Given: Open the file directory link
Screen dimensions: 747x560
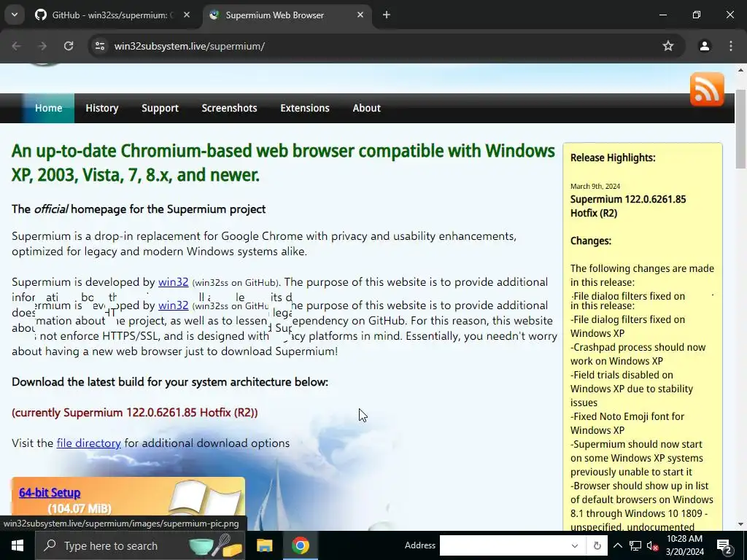Looking at the screenshot, I should pyautogui.click(x=88, y=443).
